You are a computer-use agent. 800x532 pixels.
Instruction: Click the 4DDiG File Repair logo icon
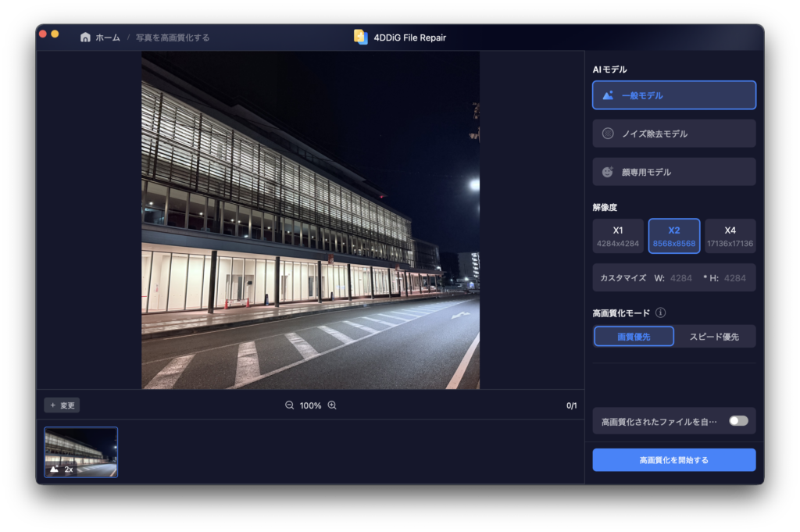pyautogui.click(x=360, y=37)
